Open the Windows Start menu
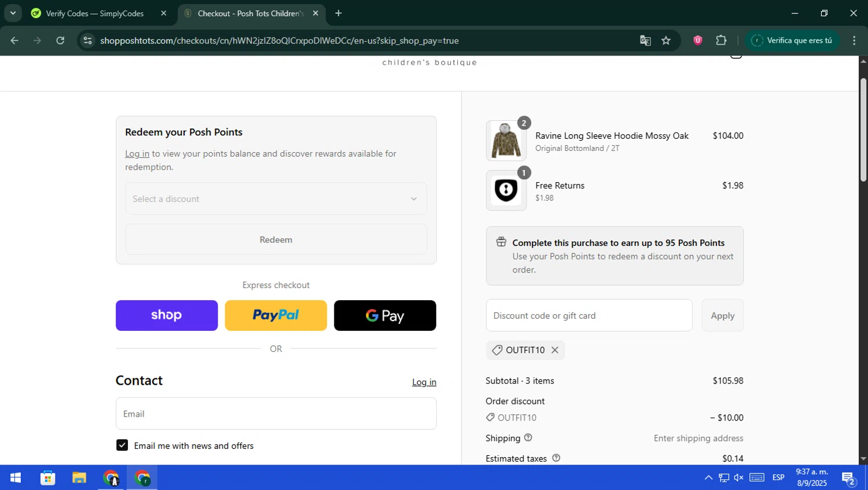The height and width of the screenshot is (490, 868). point(16,478)
